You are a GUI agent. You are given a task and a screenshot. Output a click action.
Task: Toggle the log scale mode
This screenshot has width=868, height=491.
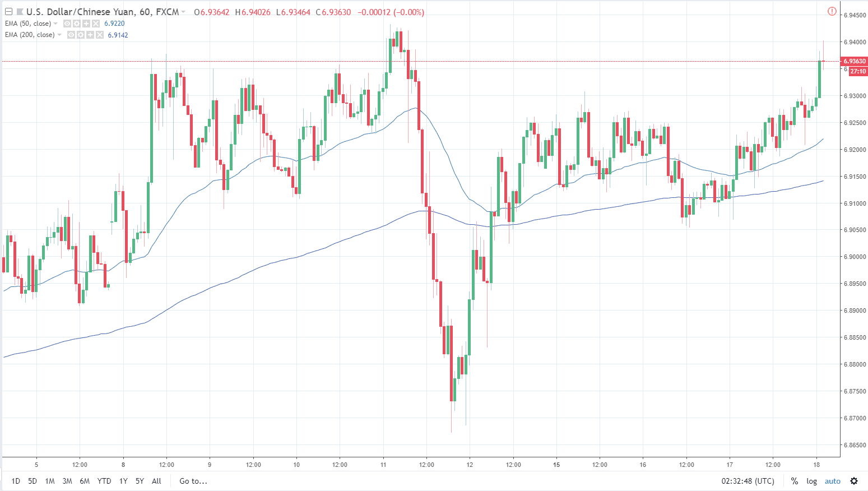click(811, 481)
